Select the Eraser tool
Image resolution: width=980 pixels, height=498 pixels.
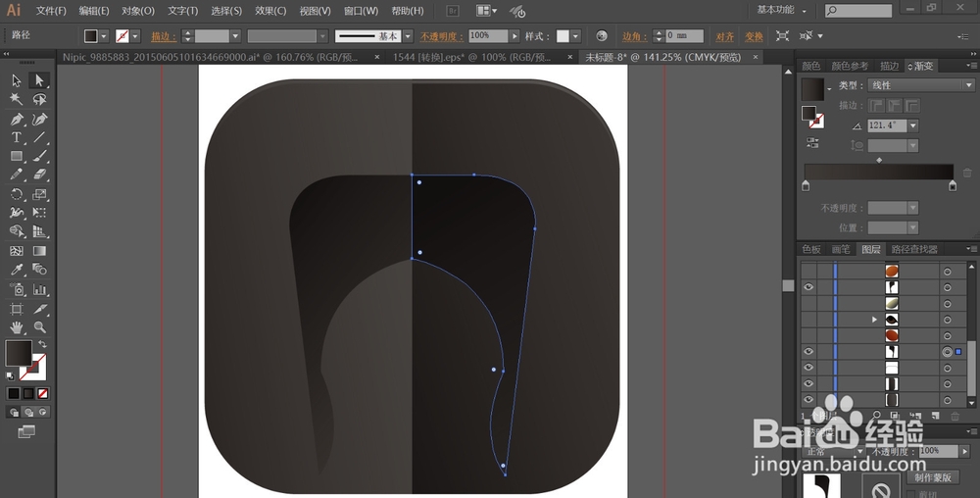[39, 174]
